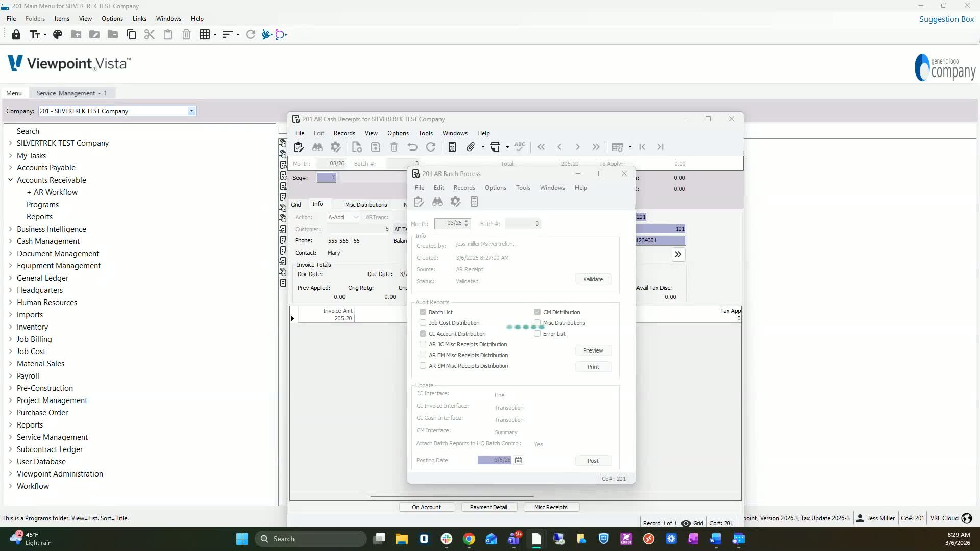Open the Company selection dropdown
Image resolution: width=980 pixels, height=551 pixels.
(x=191, y=111)
